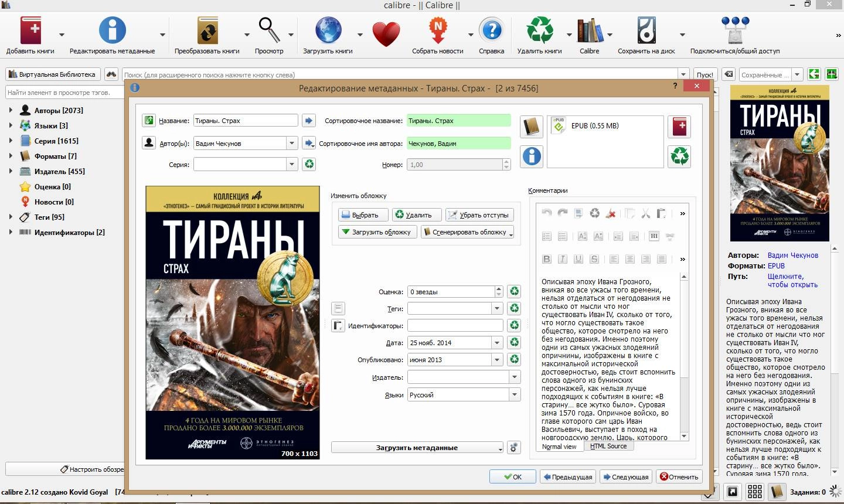The width and height of the screenshot is (844, 504).
Task: Open the Серия combo box dropdown
Action: (292, 165)
